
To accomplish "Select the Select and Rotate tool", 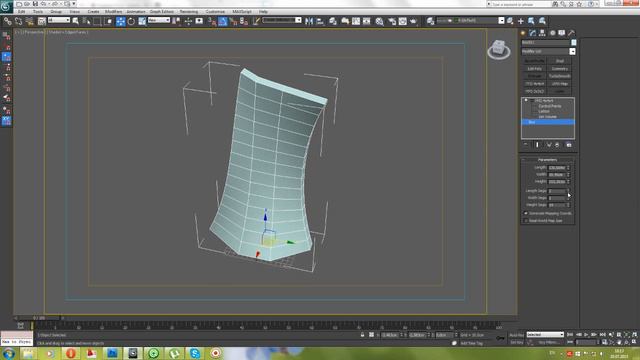I will coord(131,21).
